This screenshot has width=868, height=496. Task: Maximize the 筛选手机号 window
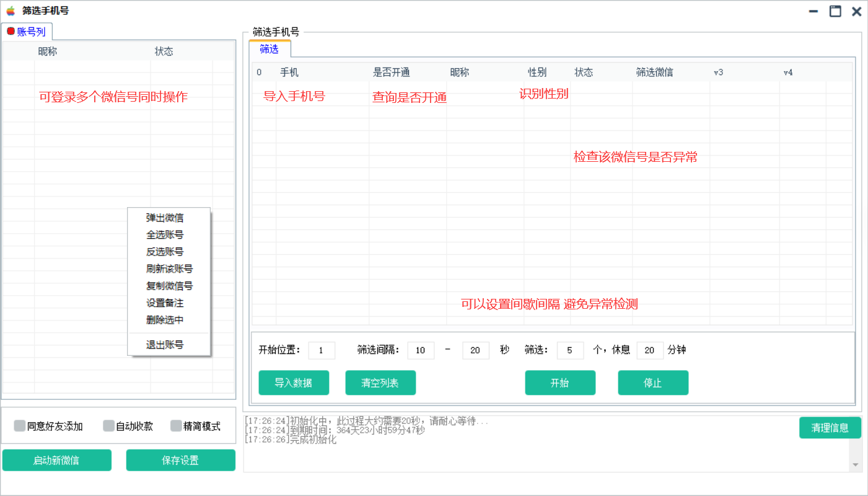pos(835,11)
